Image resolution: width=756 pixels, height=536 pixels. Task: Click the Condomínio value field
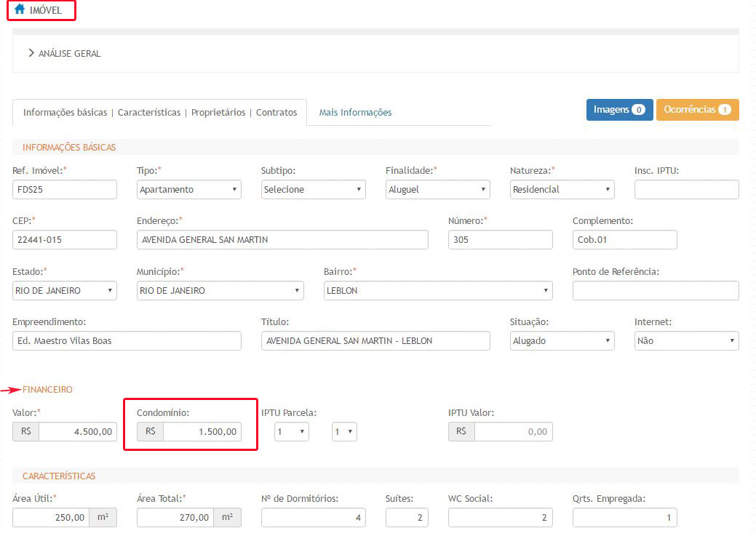tap(202, 432)
